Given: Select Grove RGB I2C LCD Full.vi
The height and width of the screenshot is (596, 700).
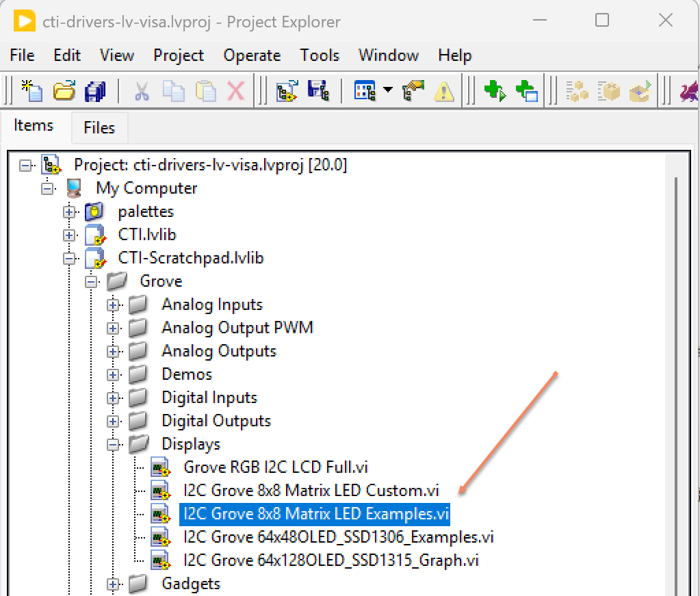Looking at the screenshot, I should [x=276, y=467].
